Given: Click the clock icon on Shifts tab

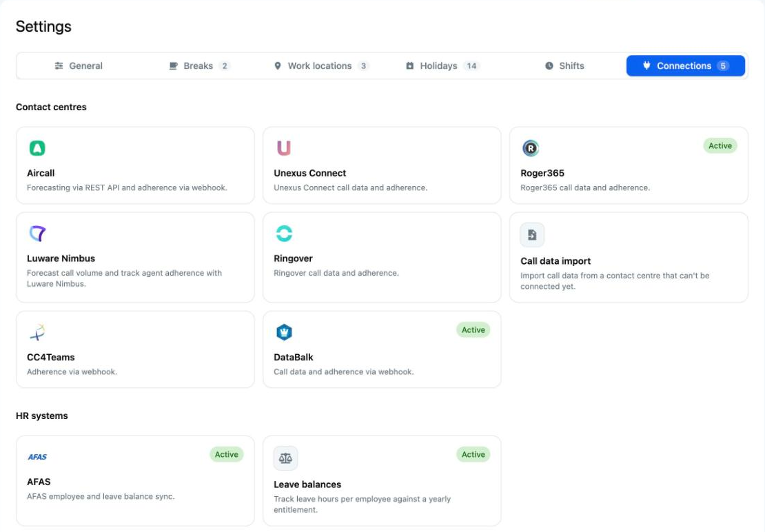Looking at the screenshot, I should click(549, 66).
